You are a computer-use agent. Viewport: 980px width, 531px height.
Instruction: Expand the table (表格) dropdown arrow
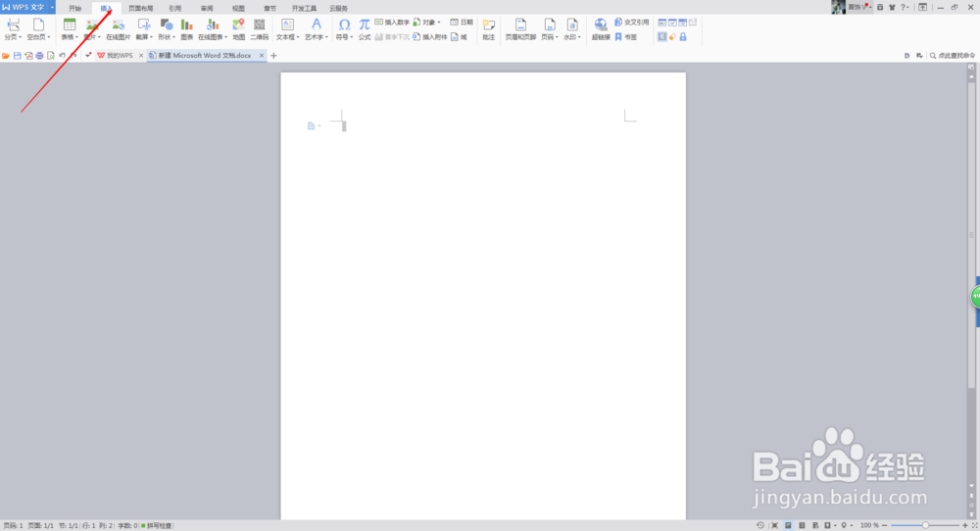[76, 37]
